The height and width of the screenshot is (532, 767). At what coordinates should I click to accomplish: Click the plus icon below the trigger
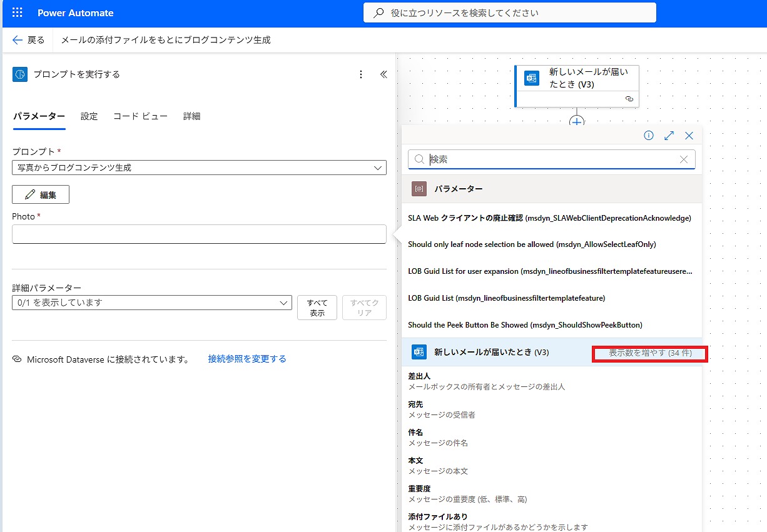pyautogui.click(x=577, y=121)
